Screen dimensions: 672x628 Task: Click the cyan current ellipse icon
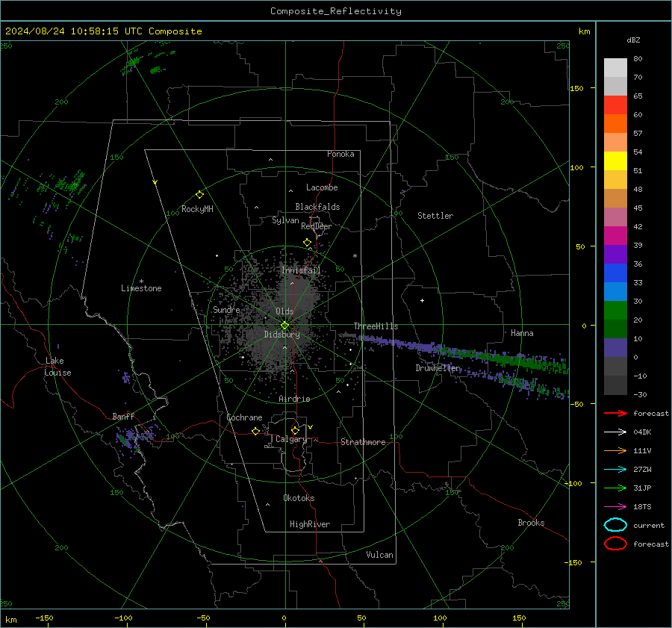615,525
